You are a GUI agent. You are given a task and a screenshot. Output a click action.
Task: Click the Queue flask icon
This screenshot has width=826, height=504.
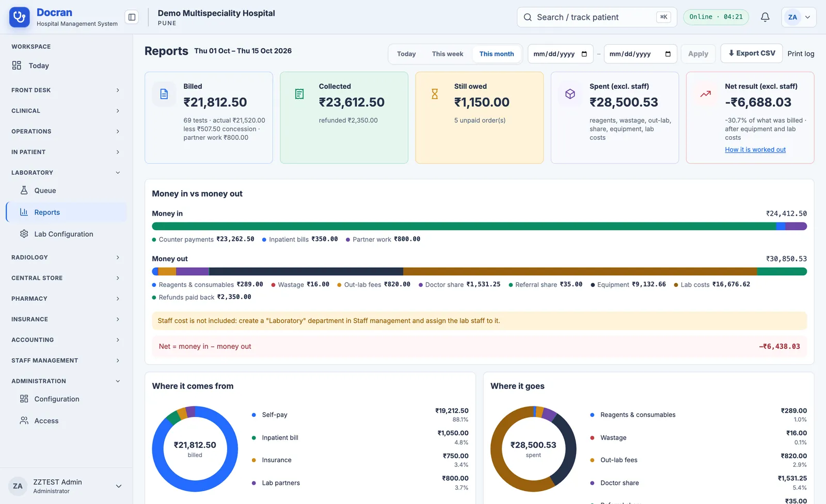point(24,190)
